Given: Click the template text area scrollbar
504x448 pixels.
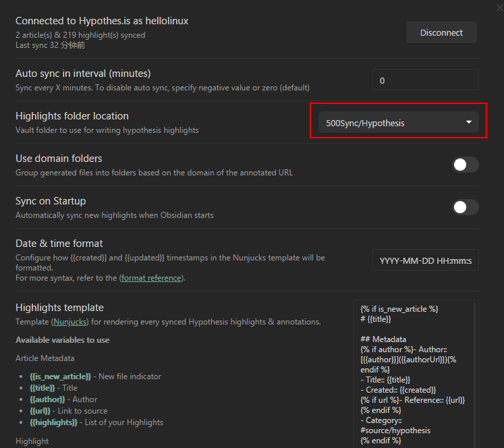Looking at the screenshot, I should (475, 374).
